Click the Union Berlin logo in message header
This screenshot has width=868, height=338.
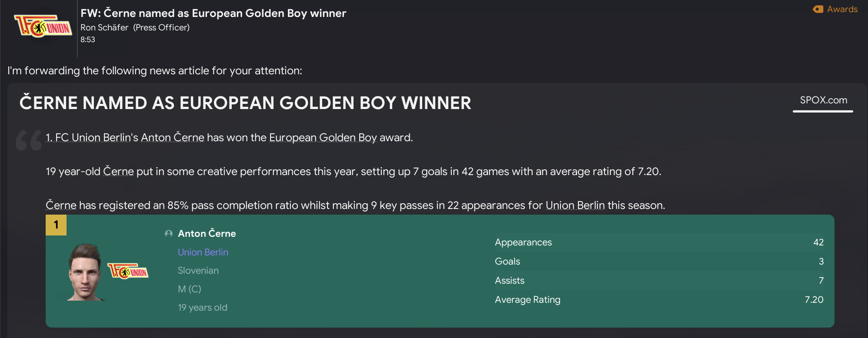[43, 27]
